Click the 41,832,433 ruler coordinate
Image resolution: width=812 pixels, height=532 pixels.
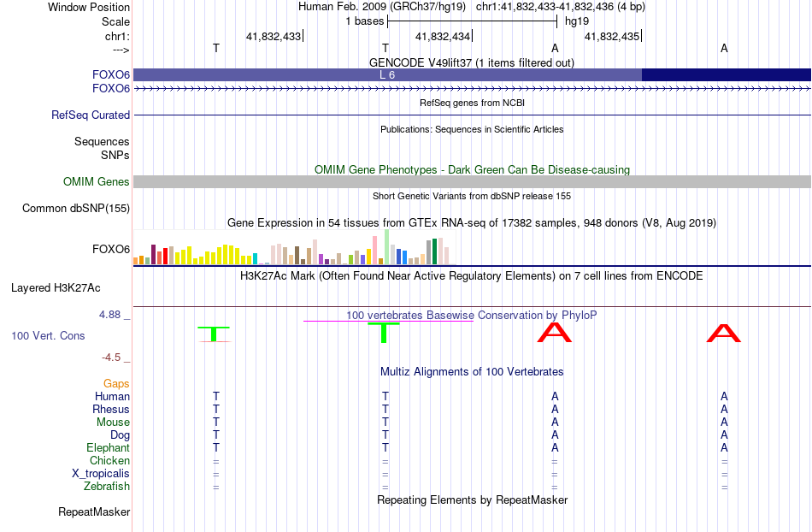click(x=273, y=36)
